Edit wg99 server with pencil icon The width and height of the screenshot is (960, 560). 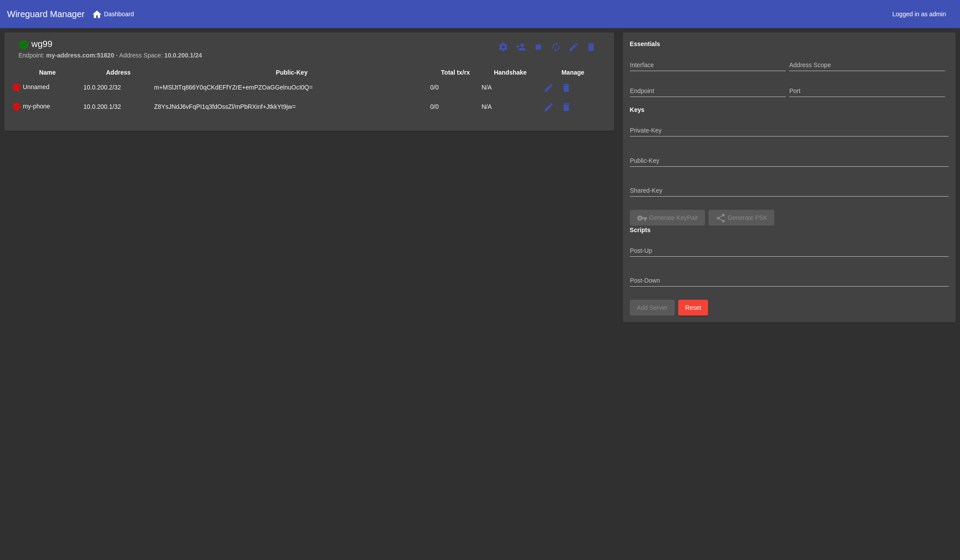coord(573,47)
